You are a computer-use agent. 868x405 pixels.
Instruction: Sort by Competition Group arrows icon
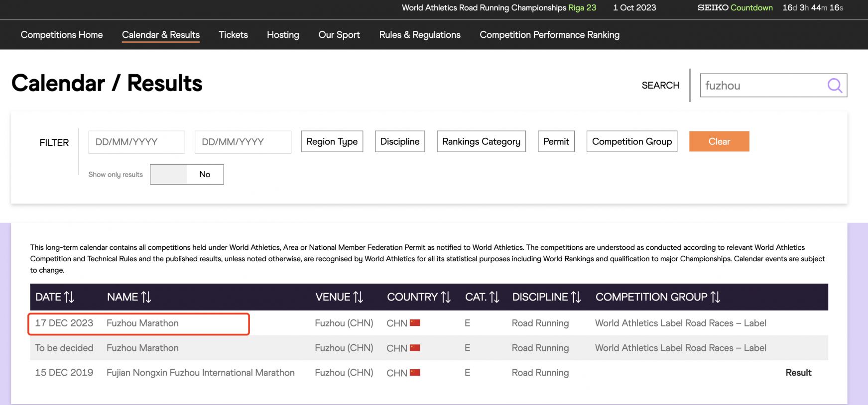[x=715, y=297]
